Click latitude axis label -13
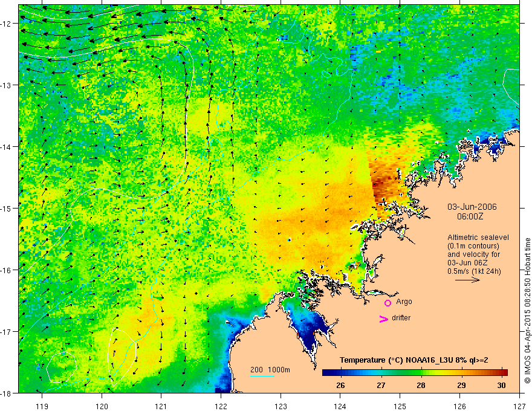The width and height of the screenshot is (532, 411). click(x=6, y=85)
